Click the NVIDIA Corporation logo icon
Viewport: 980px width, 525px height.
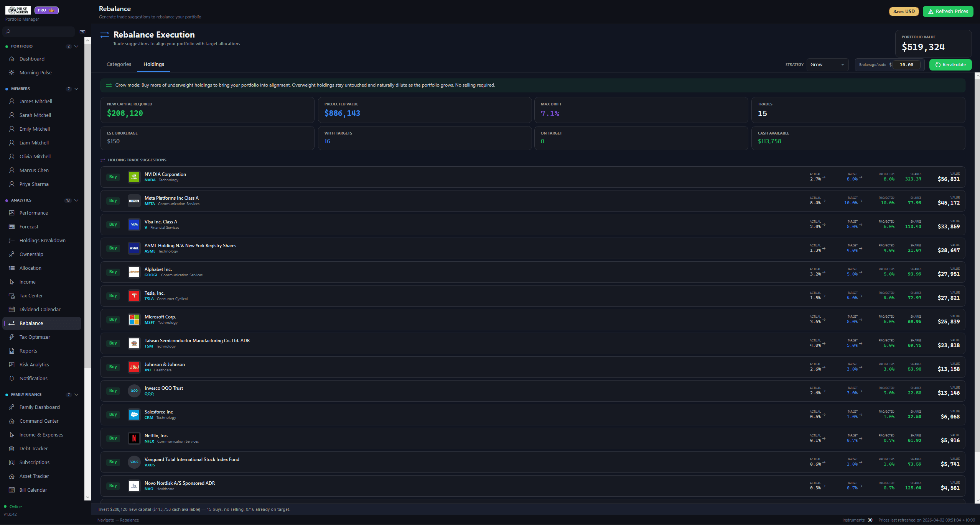pyautogui.click(x=134, y=177)
